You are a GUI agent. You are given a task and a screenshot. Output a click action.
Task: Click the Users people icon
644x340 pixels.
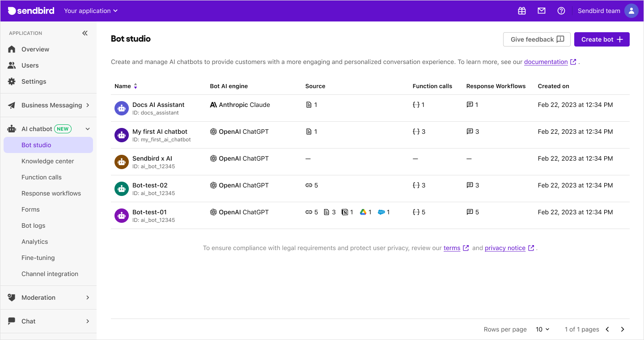12,65
